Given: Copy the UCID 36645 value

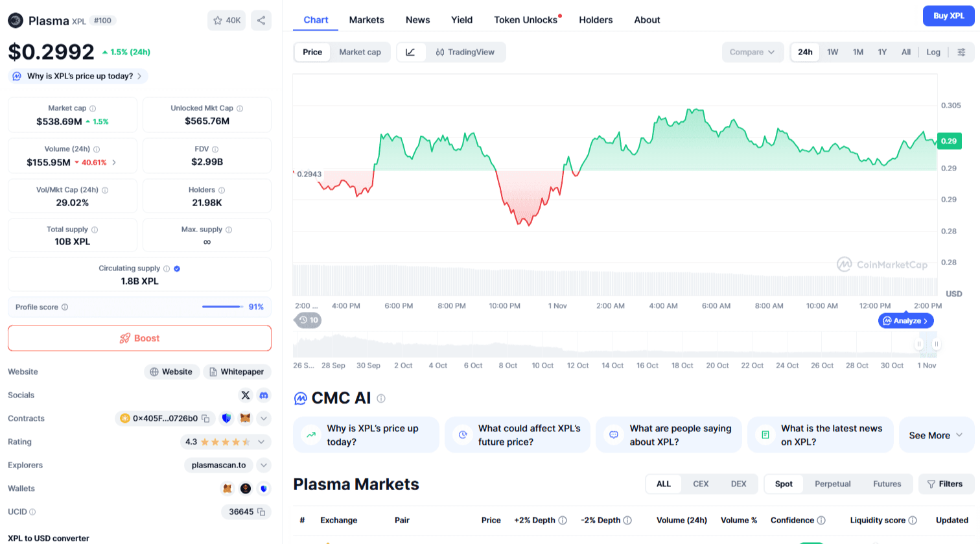Looking at the screenshot, I should [x=261, y=512].
